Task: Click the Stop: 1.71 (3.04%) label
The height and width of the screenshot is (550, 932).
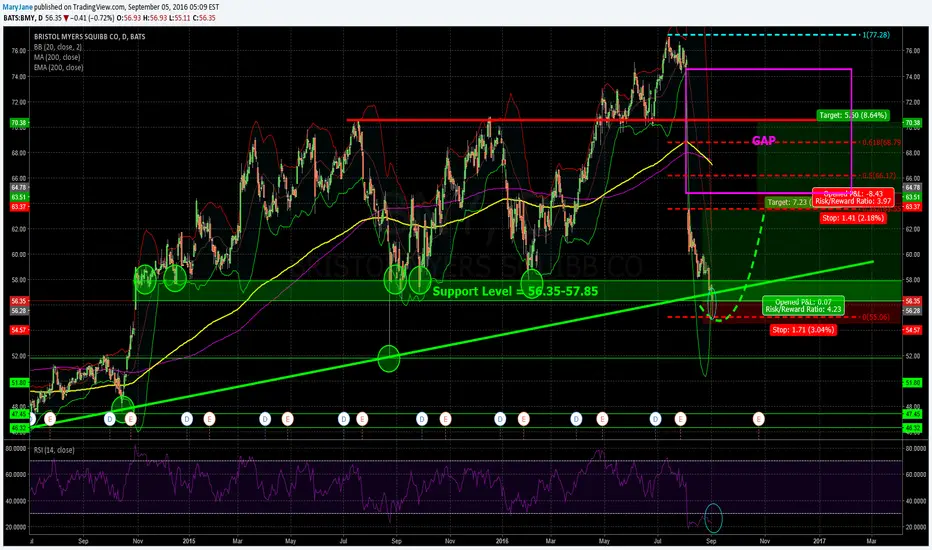Action: [803, 329]
